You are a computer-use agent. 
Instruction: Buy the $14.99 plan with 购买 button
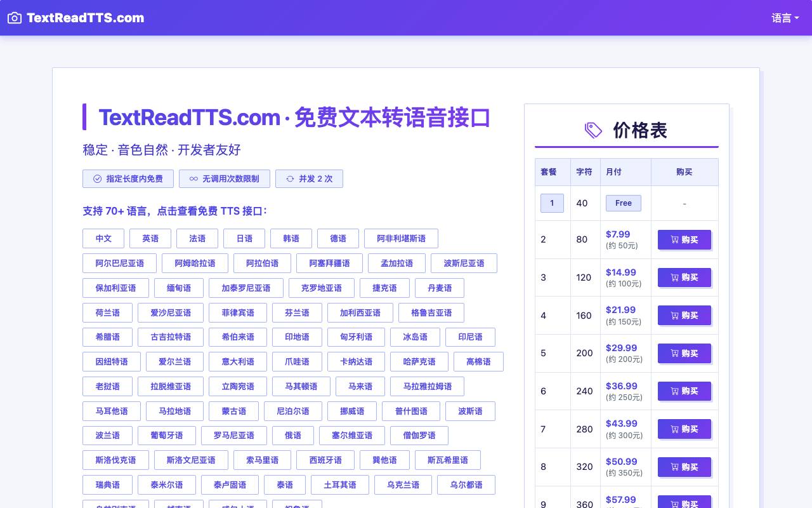(x=684, y=277)
